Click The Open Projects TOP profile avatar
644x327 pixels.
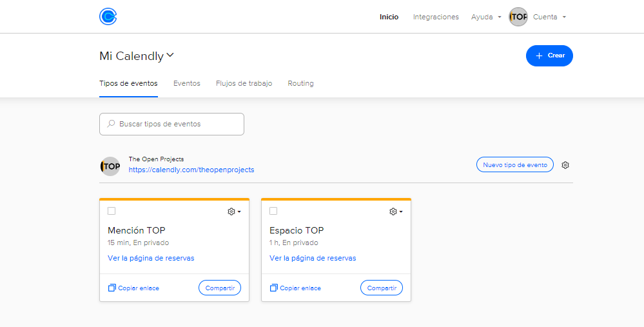[x=110, y=166]
